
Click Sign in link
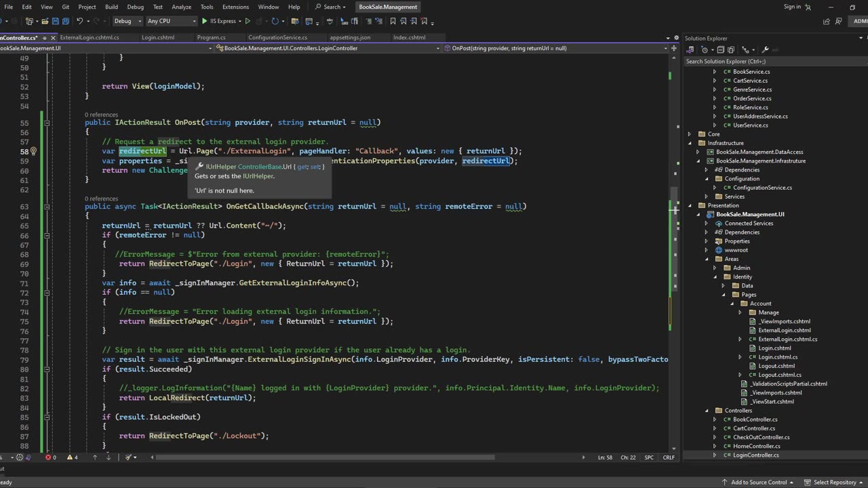point(792,7)
